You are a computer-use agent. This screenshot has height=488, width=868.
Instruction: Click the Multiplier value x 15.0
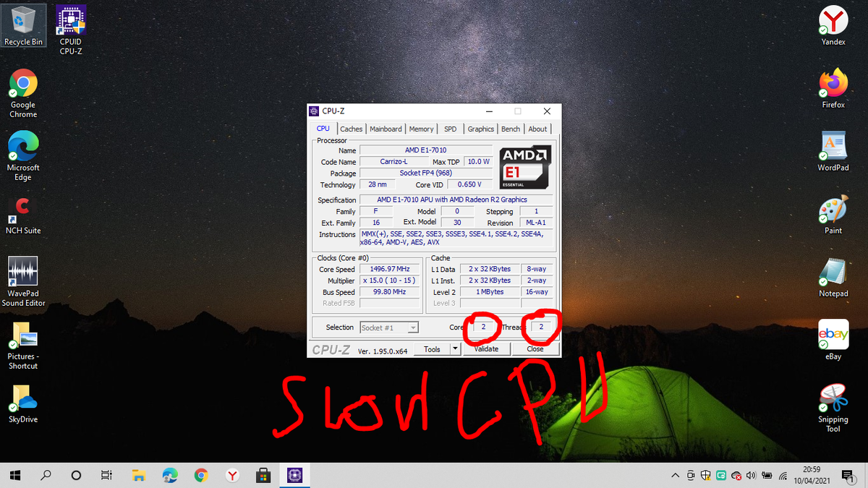click(x=390, y=281)
